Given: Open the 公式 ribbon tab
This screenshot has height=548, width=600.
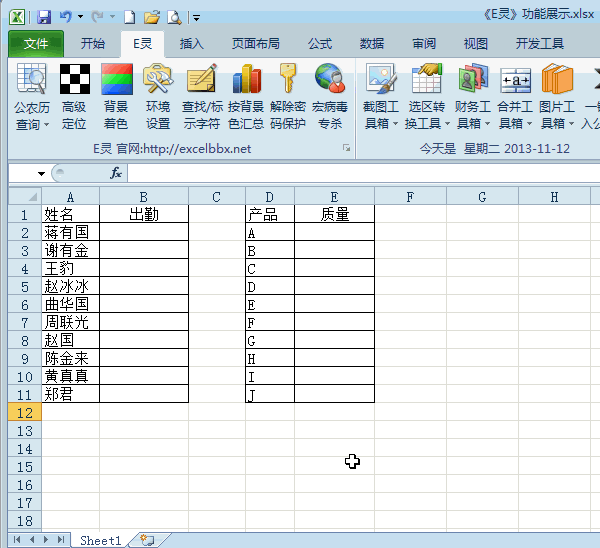Looking at the screenshot, I should pos(320,44).
